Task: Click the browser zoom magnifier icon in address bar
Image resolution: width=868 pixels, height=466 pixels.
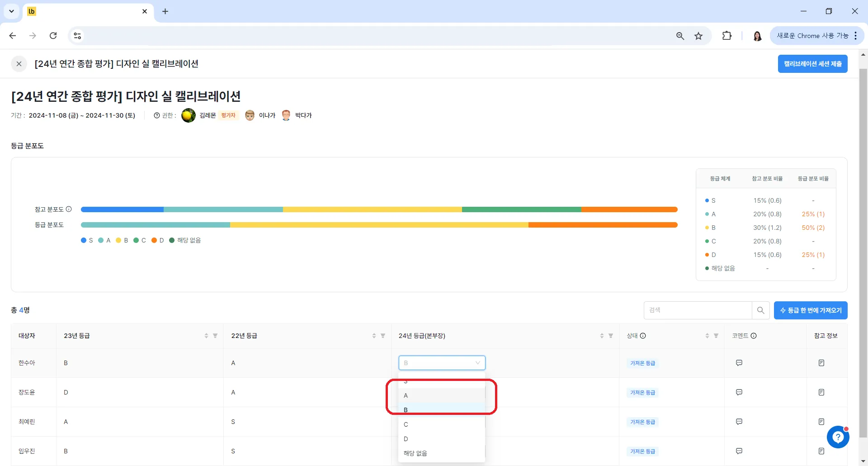Action: point(680,36)
